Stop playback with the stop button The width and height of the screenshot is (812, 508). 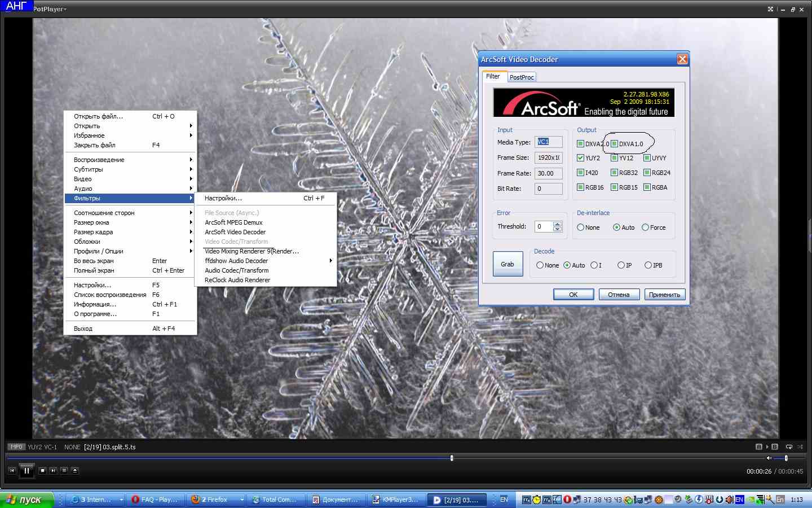[42, 470]
